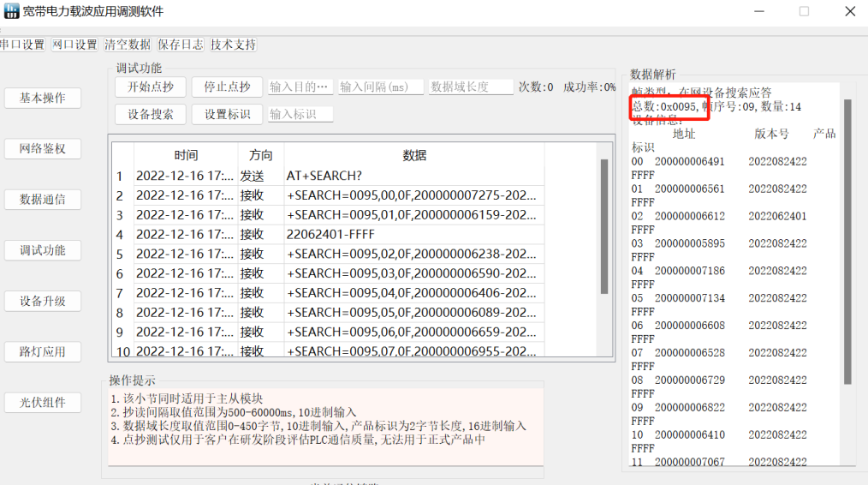Select the 基本操作 sidebar button
Image resolution: width=868 pixels, height=485 pixels.
pyautogui.click(x=43, y=98)
